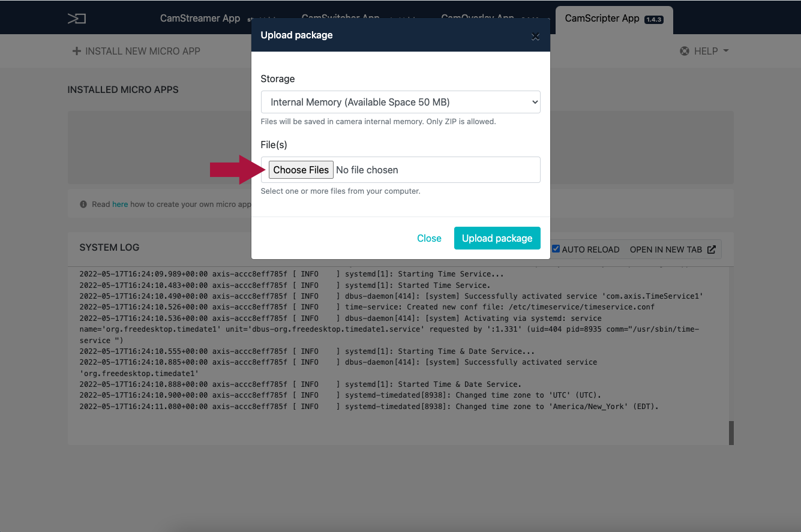The width and height of the screenshot is (801, 532).
Task: Click the open-in-new-tab external link icon
Action: pyautogui.click(x=712, y=250)
